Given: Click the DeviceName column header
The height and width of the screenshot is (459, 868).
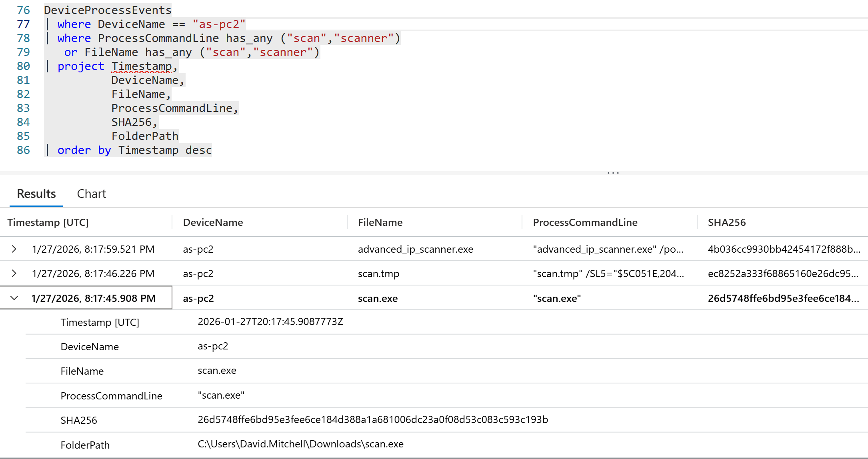Looking at the screenshot, I should pyautogui.click(x=213, y=222).
